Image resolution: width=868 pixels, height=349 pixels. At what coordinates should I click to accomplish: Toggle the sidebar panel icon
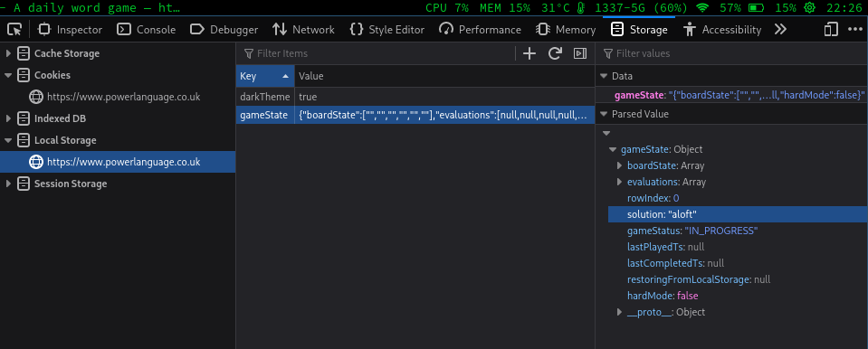coord(579,53)
